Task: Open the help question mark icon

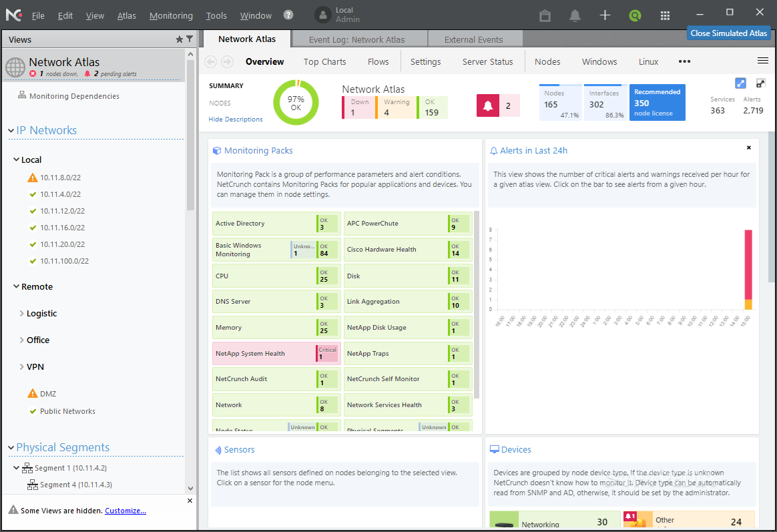Action: coord(288,15)
